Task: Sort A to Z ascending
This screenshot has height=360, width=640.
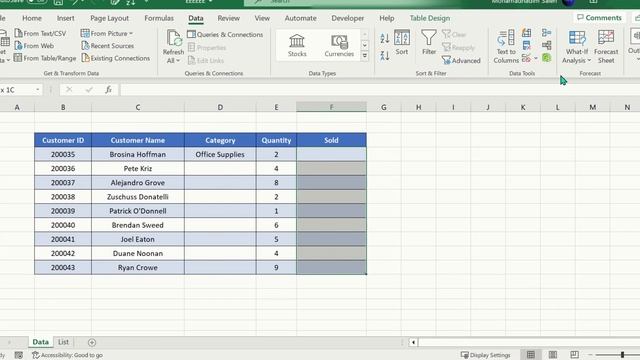Action: (x=384, y=38)
